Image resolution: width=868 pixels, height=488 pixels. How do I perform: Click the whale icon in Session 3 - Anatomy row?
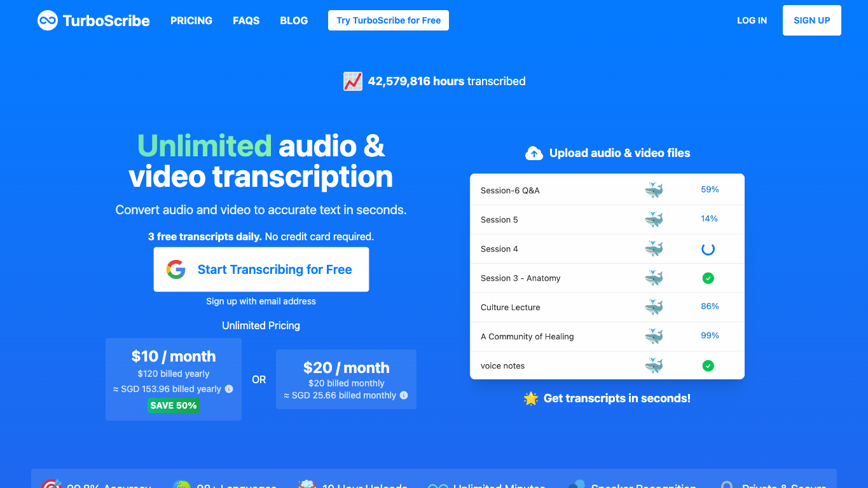[654, 278]
